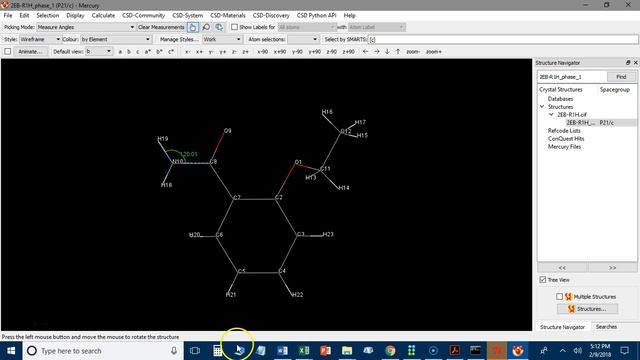Image resolution: width=640 pixels, height=360 pixels.
Task: Click the structure name search field
Action: 572,77
